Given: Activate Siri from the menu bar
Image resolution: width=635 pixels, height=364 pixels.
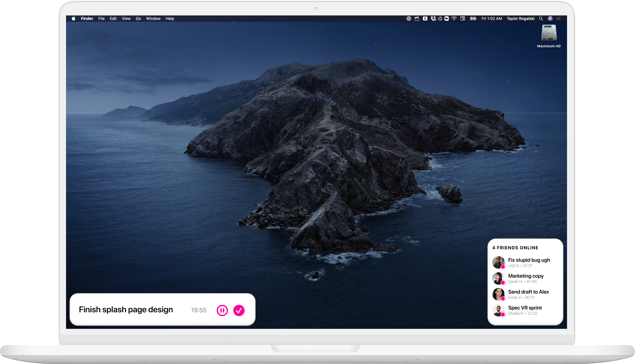Looking at the screenshot, I should 550,18.
